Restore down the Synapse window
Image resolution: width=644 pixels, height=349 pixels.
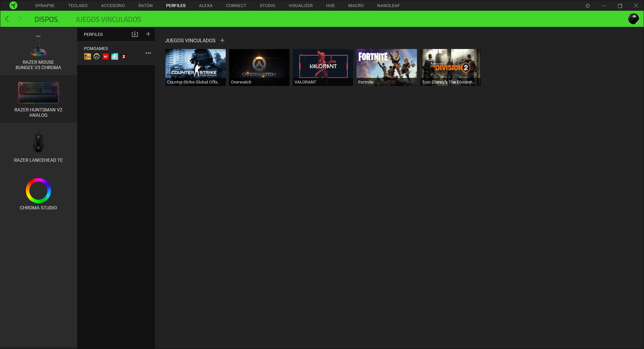pyautogui.click(x=620, y=6)
